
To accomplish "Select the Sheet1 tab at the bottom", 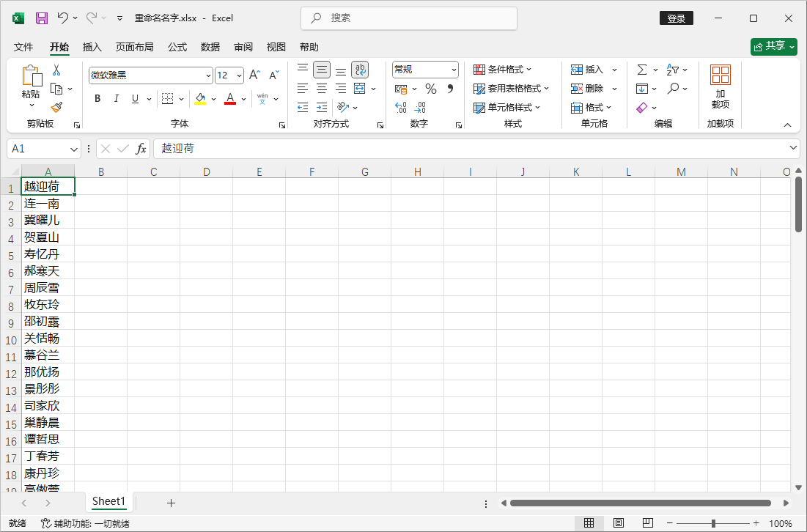I will click(108, 502).
